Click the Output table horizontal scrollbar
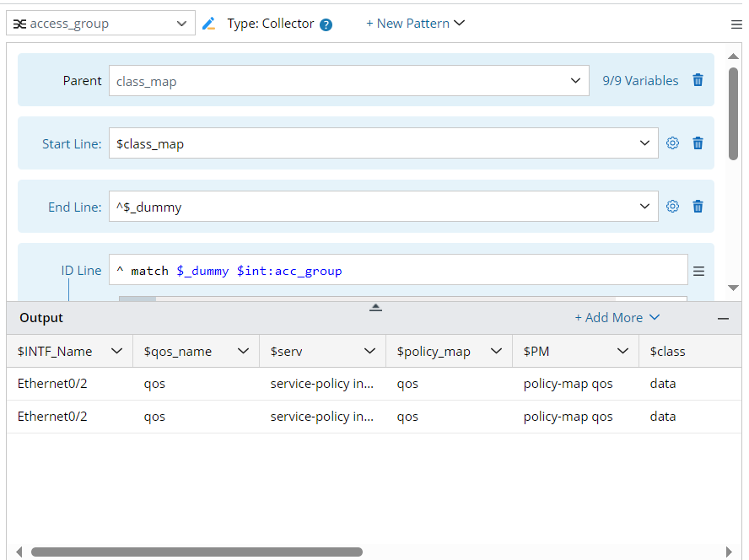Viewport: 749px width, 560px height. 197,552
